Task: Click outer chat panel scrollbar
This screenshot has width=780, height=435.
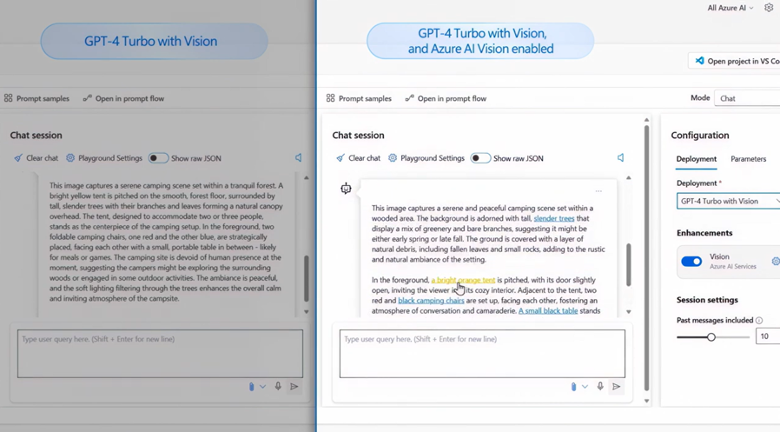Action: [x=647, y=257]
